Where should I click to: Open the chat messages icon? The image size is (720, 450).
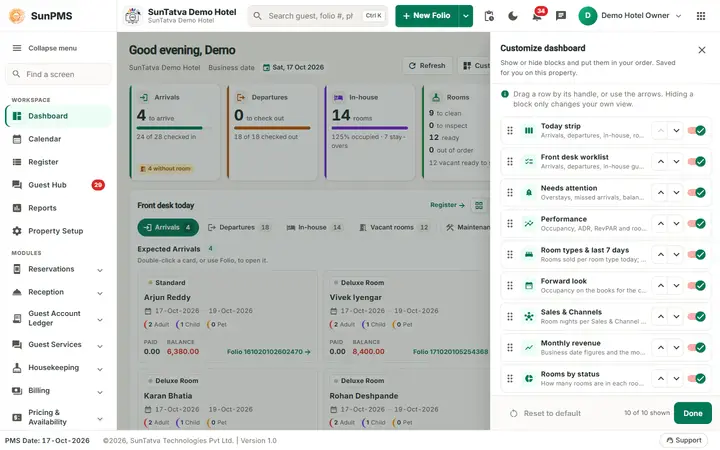coord(561,16)
